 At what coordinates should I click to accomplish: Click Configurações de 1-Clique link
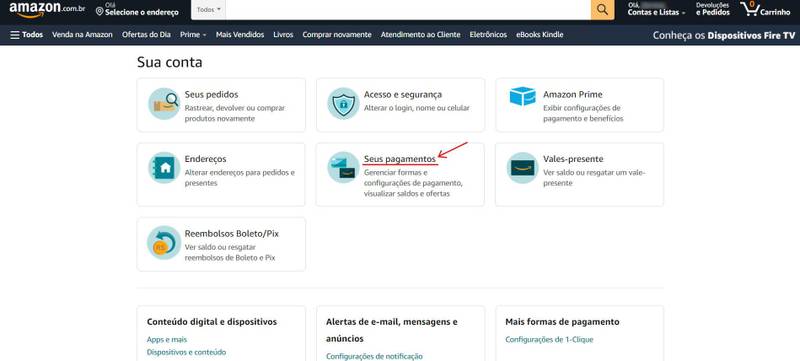pos(549,340)
